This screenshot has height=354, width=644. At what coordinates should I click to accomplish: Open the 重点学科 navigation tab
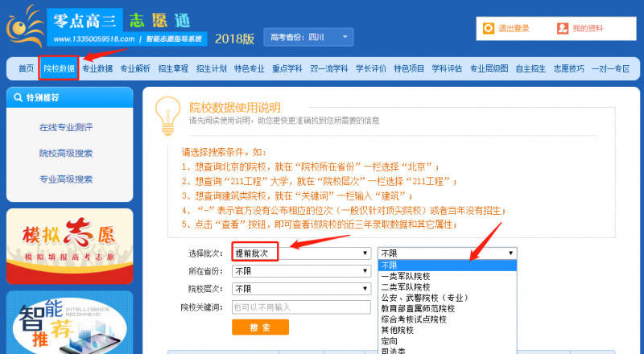[287, 68]
